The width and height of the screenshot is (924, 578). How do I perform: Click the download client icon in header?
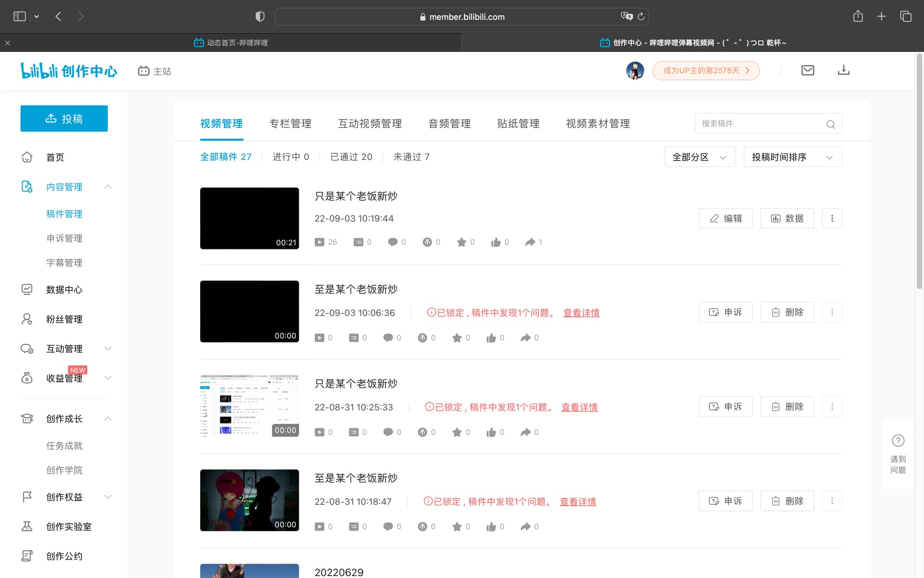[x=844, y=70]
